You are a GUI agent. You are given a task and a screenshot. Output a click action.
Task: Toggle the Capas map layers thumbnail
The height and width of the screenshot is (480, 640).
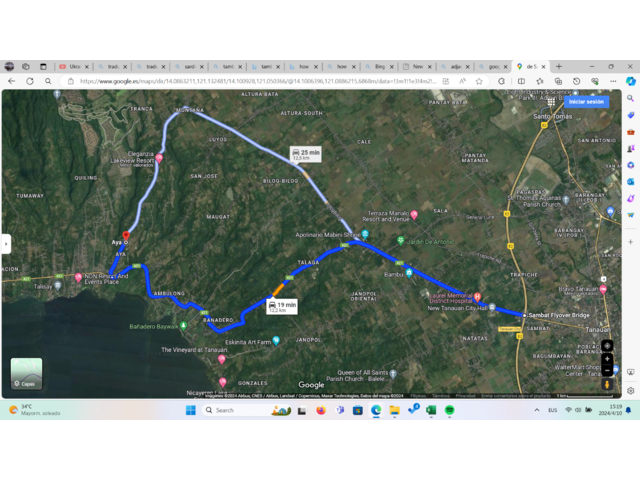click(x=26, y=373)
